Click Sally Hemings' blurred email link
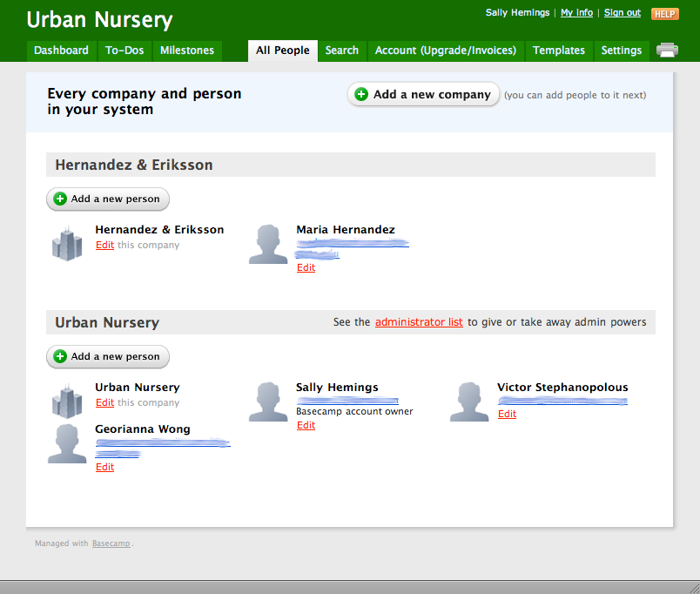The image size is (700, 594). (x=347, y=401)
